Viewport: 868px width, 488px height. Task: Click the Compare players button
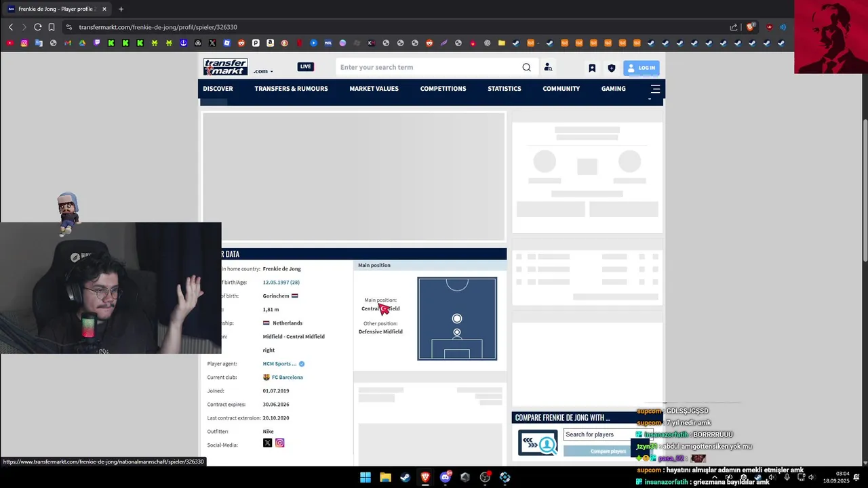point(608,451)
